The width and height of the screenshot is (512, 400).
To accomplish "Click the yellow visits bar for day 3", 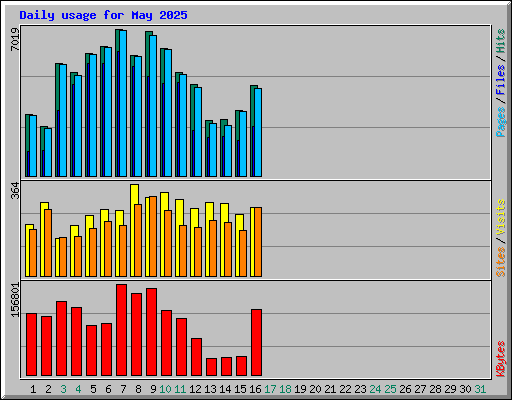I will [x=57, y=257].
